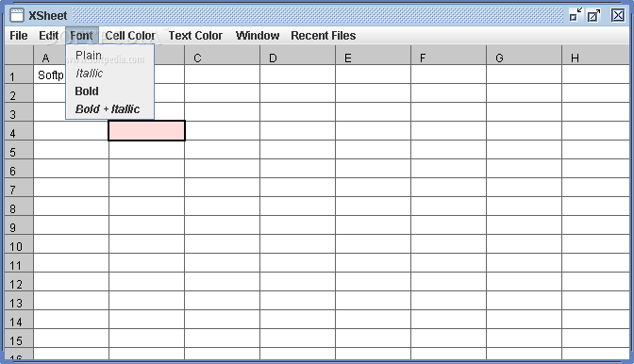Choose Bold + Itallic font style
This screenshot has height=364, width=634.
click(x=110, y=109)
